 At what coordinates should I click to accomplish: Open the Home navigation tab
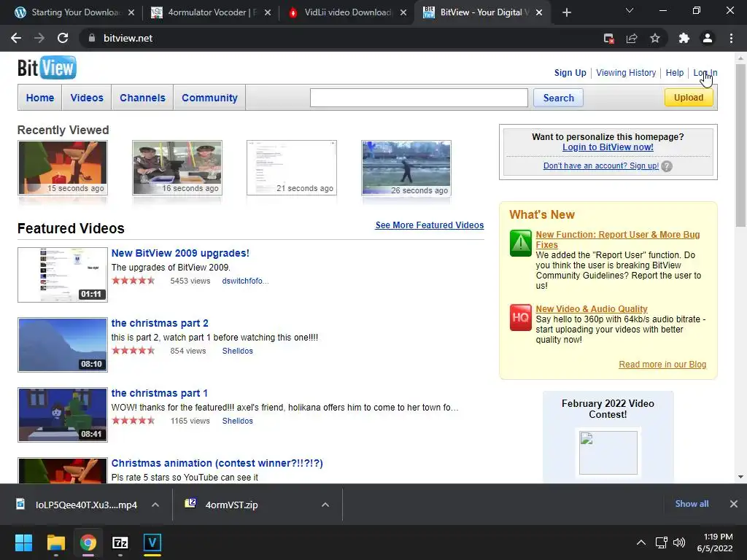point(40,98)
